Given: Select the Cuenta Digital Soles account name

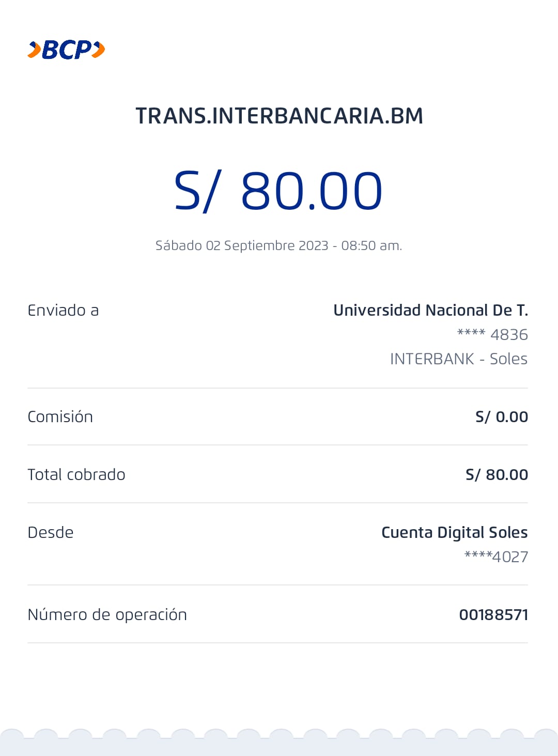Looking at the screenshot, I should pyautogui.click(x=454, y=532).
